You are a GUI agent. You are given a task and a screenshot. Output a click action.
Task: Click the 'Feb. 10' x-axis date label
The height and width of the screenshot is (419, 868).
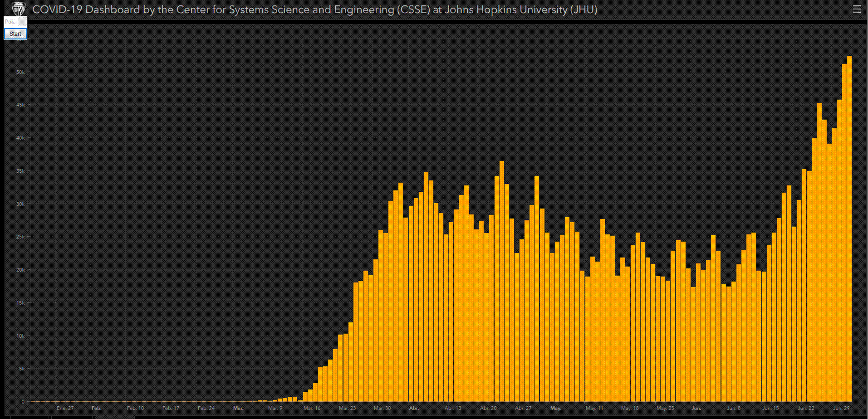click(135, 408)
